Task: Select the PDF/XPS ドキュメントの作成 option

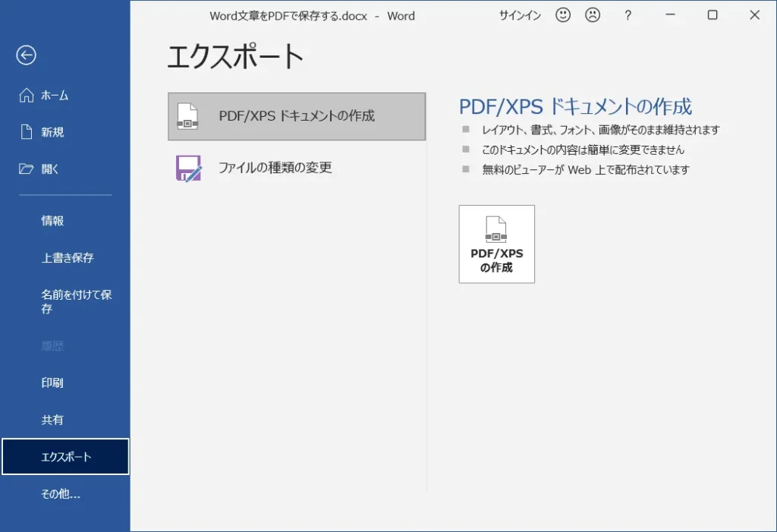Action: [x=297, y=117]
